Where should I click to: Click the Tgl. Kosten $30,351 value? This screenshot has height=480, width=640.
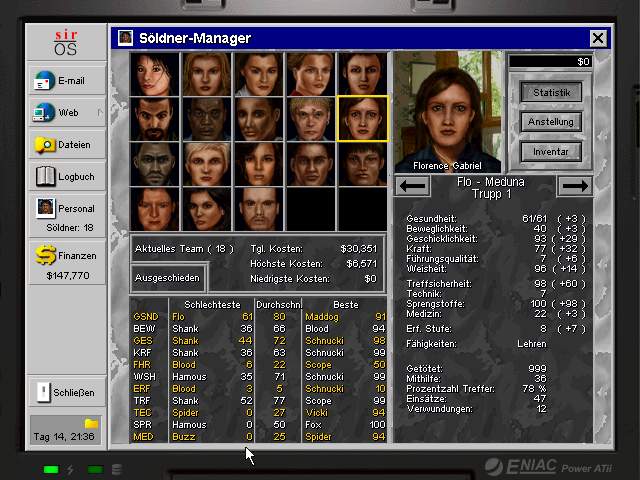click(x=358, y=249)
